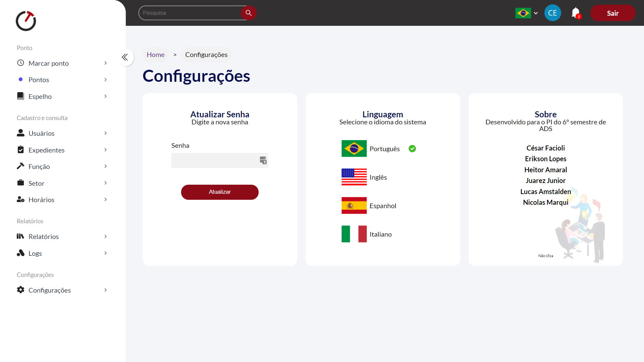The width and height of the screenshot is (644, 362).
Task: Click the Sair logout button
Action: (612, 13)
